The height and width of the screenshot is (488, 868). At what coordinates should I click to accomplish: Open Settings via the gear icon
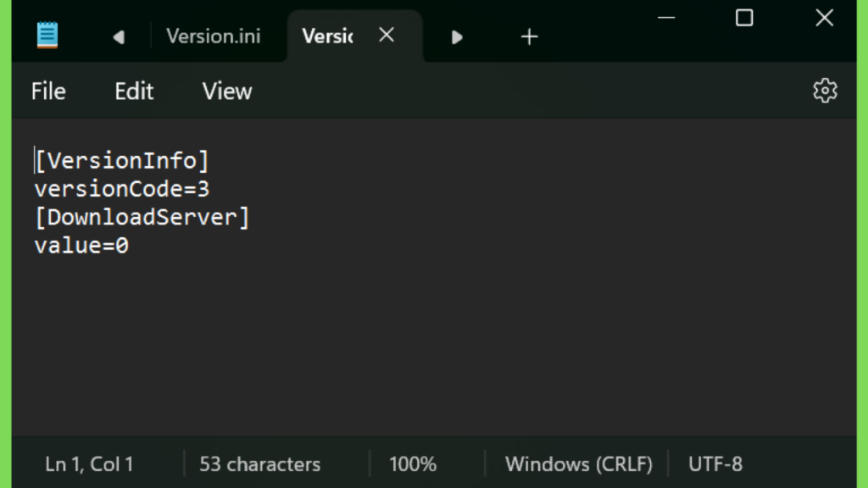coord(825,91)
